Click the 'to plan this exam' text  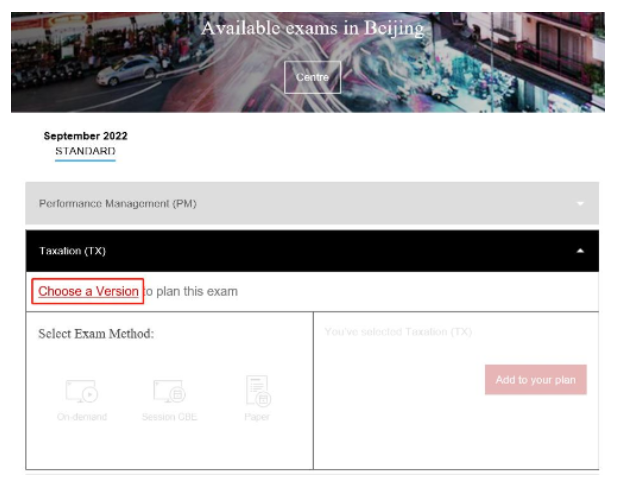click(x=191, y=291)
